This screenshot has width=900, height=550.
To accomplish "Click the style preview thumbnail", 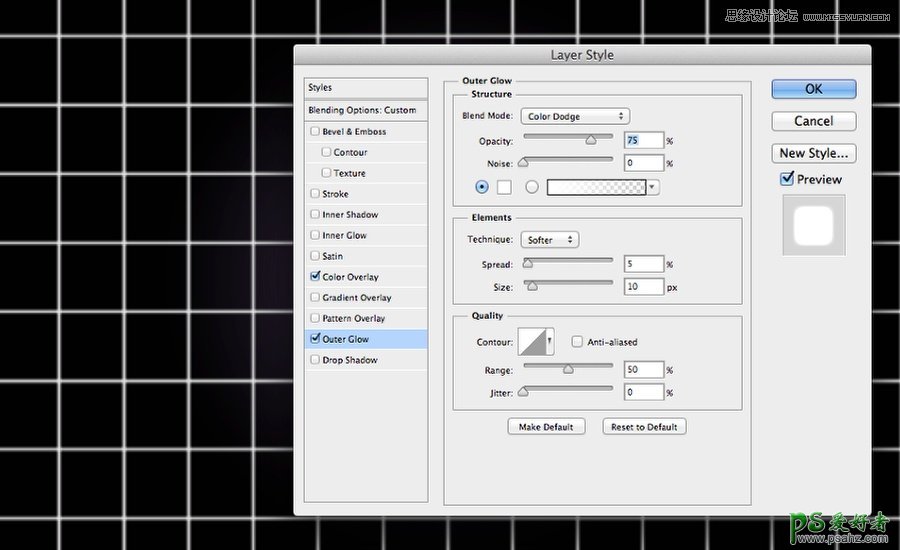I will click(x=813, y=225).
